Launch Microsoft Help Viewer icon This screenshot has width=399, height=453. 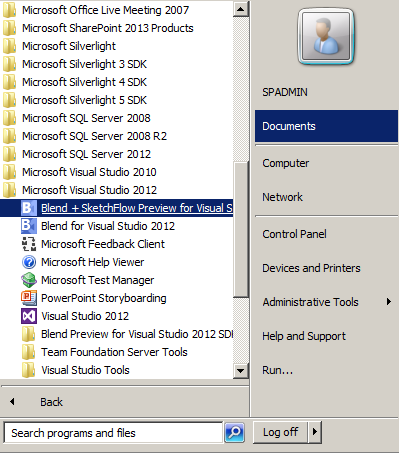[29, 262]
